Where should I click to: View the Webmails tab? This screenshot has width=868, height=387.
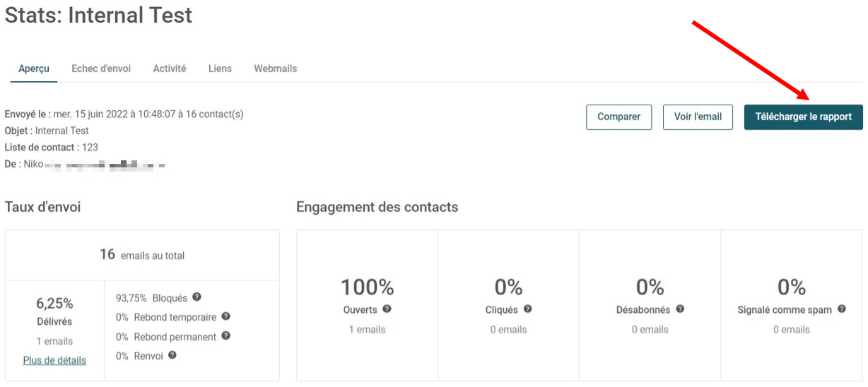click(276, 69)
